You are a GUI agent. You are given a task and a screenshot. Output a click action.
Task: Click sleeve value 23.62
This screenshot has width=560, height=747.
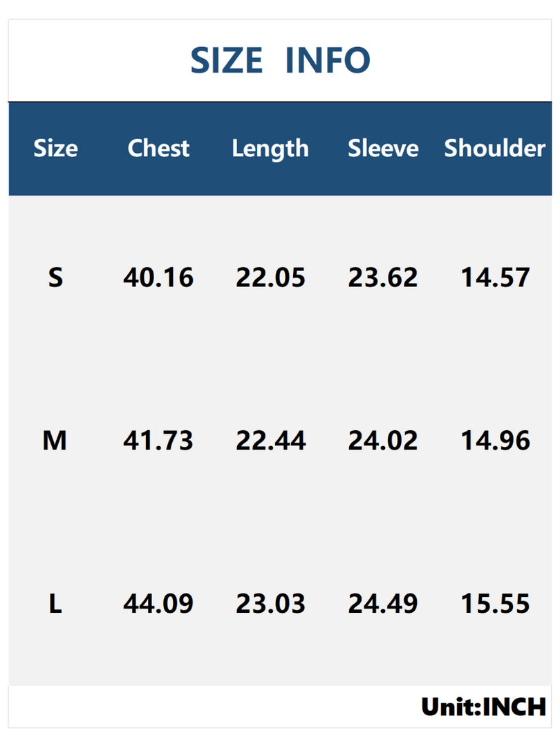[383, 277]
